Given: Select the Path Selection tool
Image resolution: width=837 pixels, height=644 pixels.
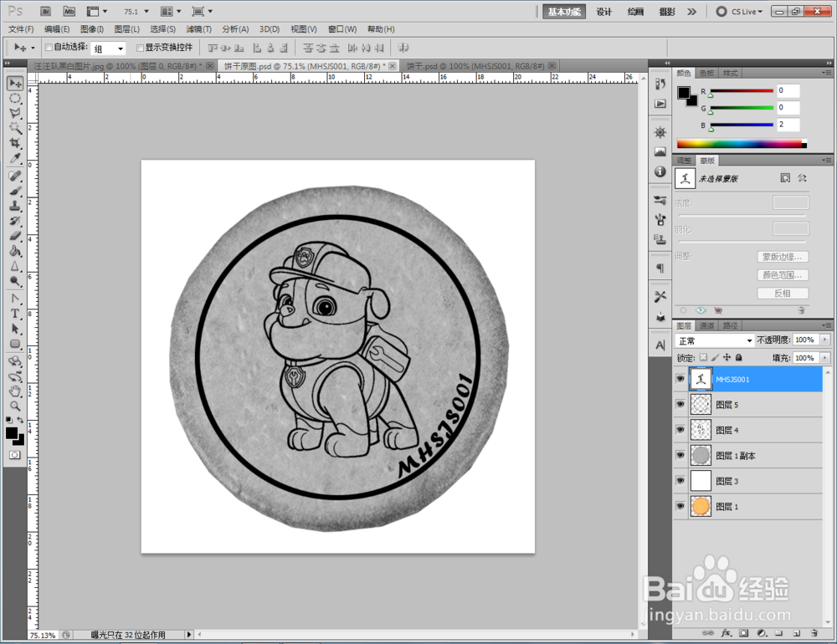Looking at the screenshot, I should [15, 329].
